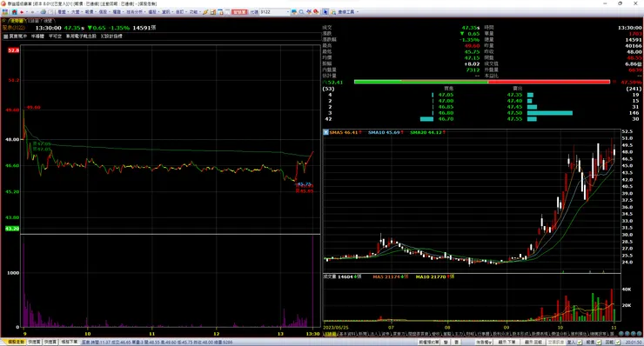The height and width of the screenshot is (346, 644).
Task: Select the arrow pointer tool
Action: [x=325, y=12]
